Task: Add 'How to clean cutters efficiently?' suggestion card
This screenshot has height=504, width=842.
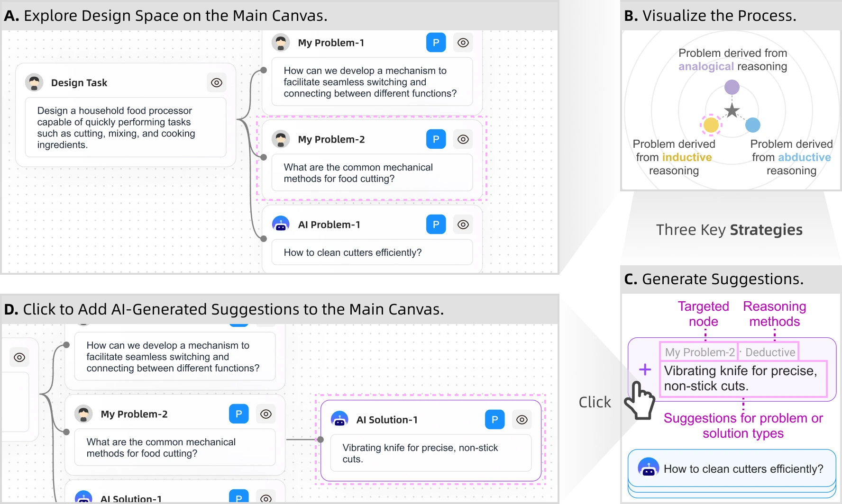Action: pos(732,468)
